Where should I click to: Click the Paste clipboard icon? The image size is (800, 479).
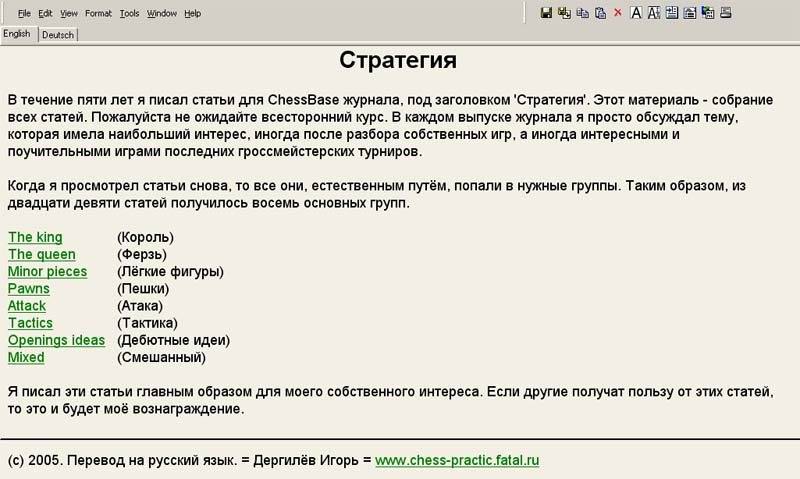click(601, 13)
